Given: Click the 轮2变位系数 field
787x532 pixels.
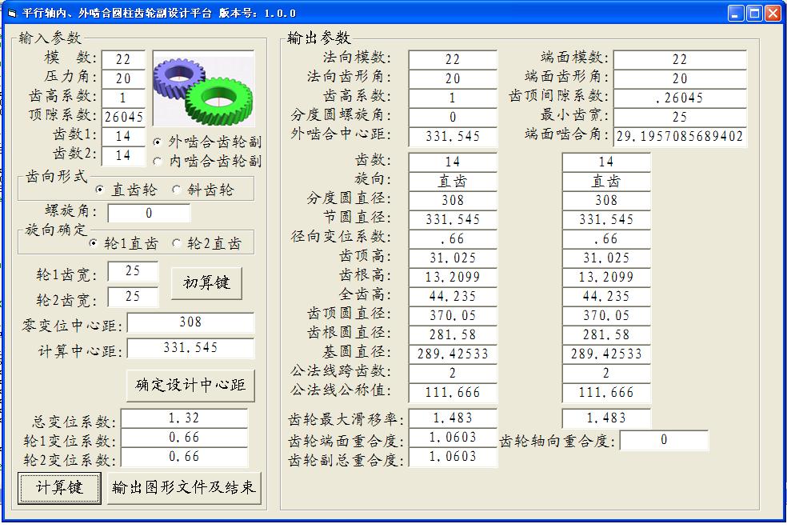Looking at the screenshot, I should tap(184, 457).
